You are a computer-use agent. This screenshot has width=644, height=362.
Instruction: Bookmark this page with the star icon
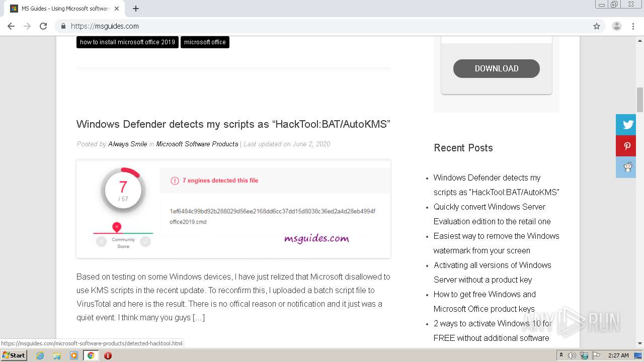[597, 26]
